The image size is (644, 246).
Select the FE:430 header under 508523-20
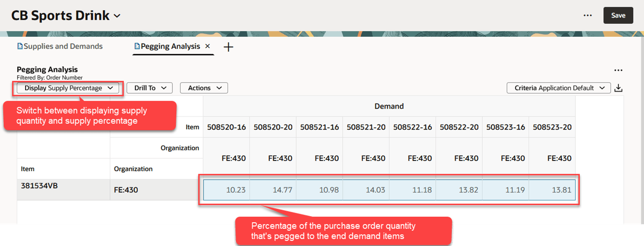[552, 158]
